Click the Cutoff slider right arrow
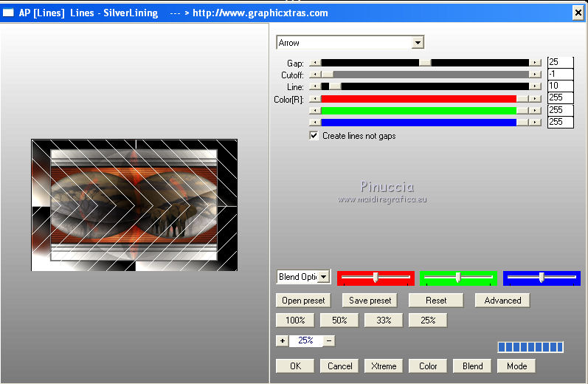Viewport: 588px width, 384px height. pos(535,75)
